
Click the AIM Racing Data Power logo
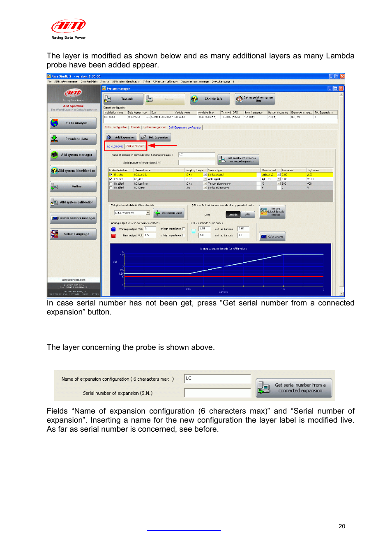click(69, 29)
